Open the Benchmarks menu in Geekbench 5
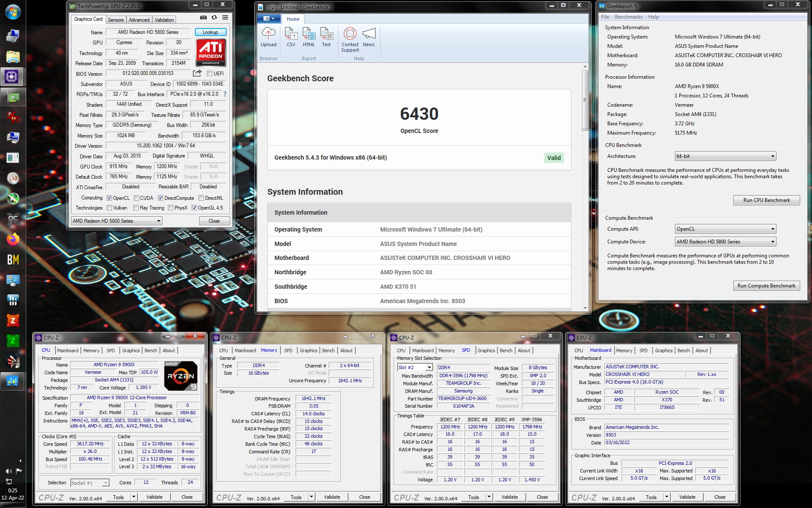Image resolution: width=812 pixels, height=508 pixels. click(x=628, y=17)
